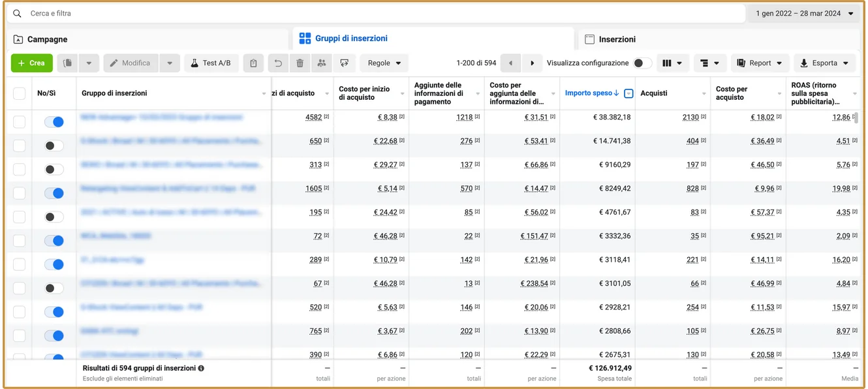Tick checkbox of row with € 38.382,18 spent
Screen dimensions: 868x389
point(19,122)
